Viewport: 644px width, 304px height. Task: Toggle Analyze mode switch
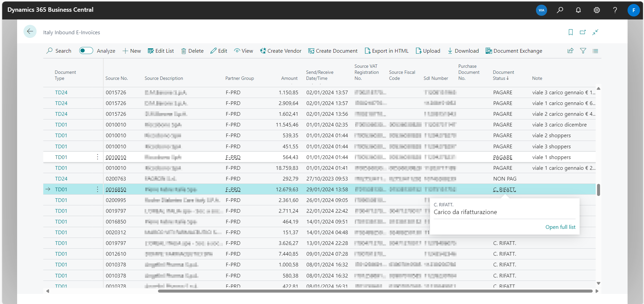tap(86, 51)
